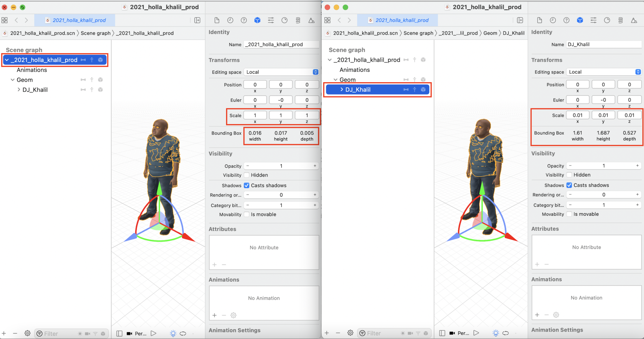Viewport: 644px width, 339px height.
Task: Open Editing space dropdown in left window
Action: point(281,72)
